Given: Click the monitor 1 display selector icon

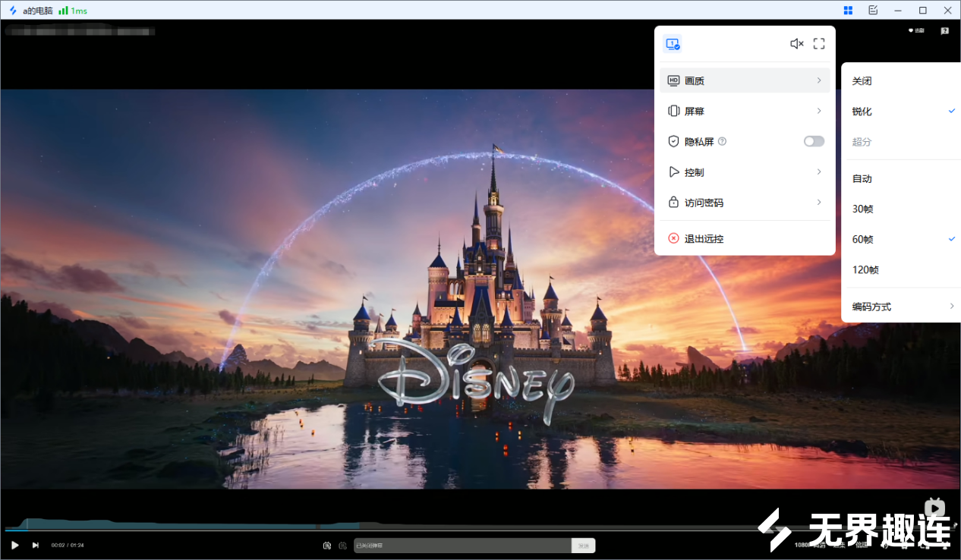Looking at the screenshot, I should 673,44.
